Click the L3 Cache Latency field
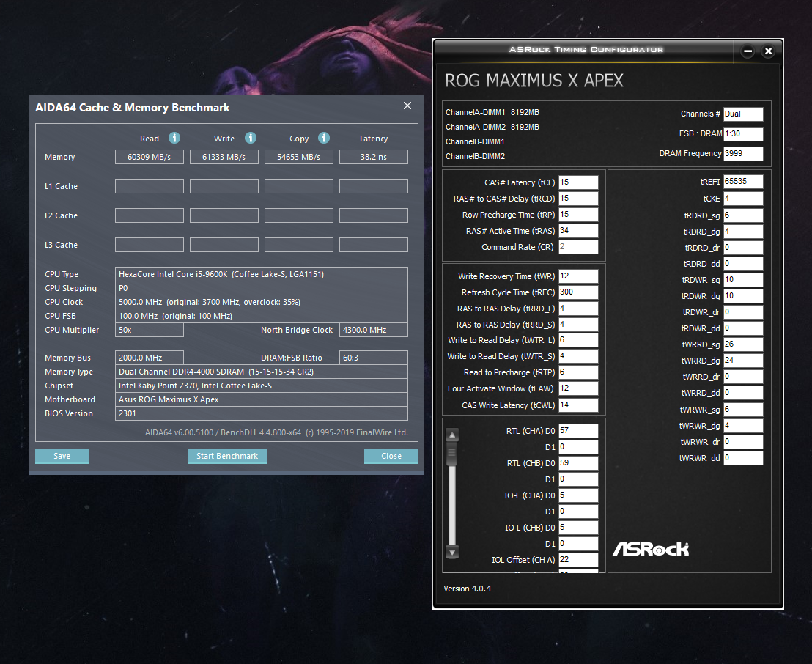Image resolution: width=812 pixels, height=664 pixels. point(373,245)
